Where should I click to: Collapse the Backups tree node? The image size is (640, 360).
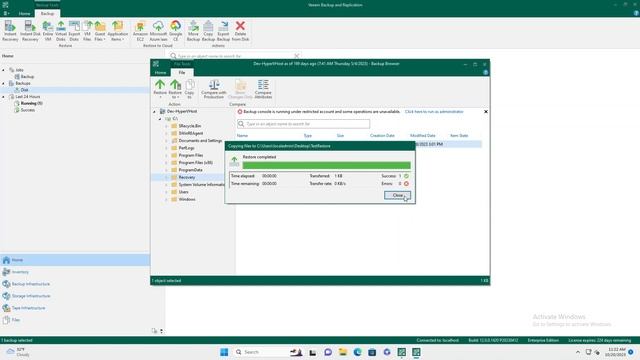click(4, 83)
